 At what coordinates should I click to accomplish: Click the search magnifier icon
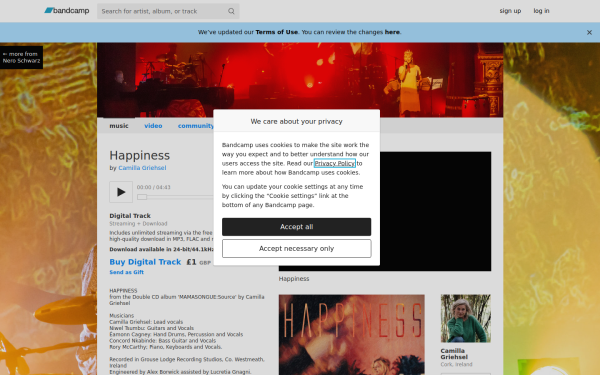click(x=231, y=11)
